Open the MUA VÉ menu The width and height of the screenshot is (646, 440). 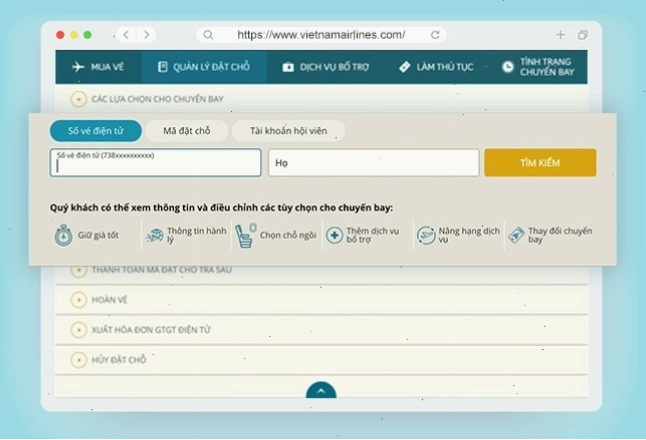coord(98,67)
